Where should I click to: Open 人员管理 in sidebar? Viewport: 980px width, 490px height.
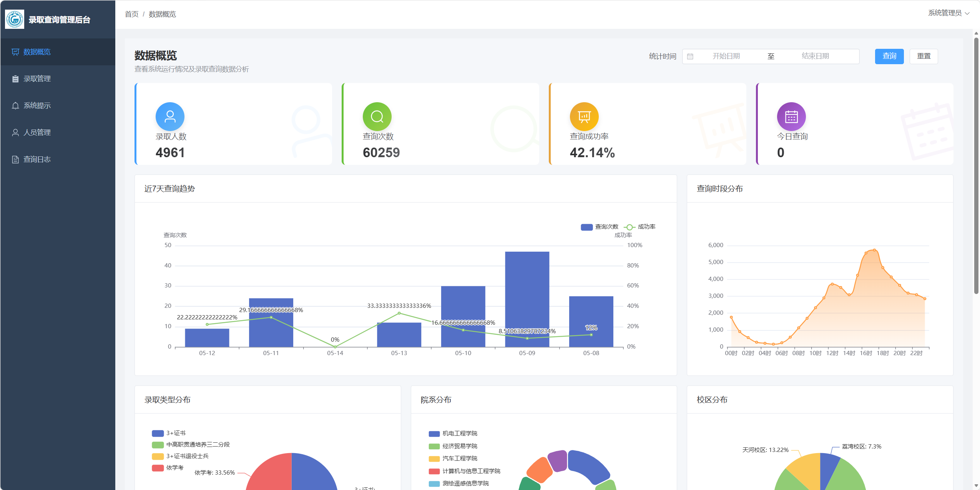point(58,133)
